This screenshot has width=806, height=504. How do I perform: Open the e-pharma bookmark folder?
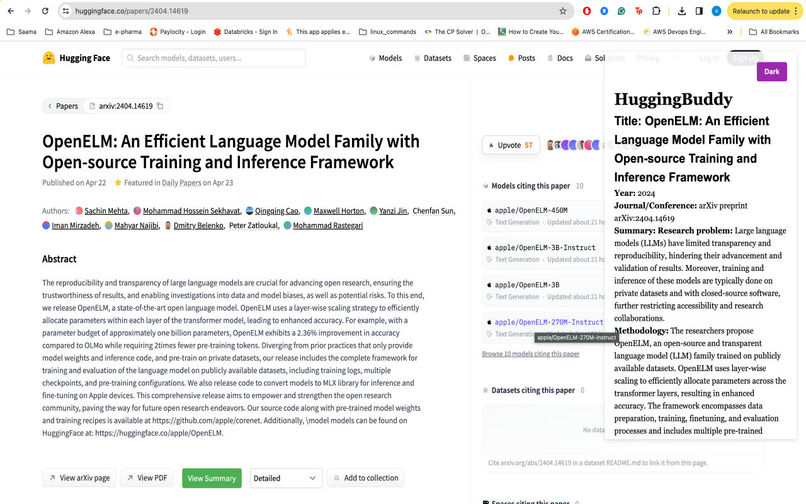pyautogui.click(x=122, y=31)
